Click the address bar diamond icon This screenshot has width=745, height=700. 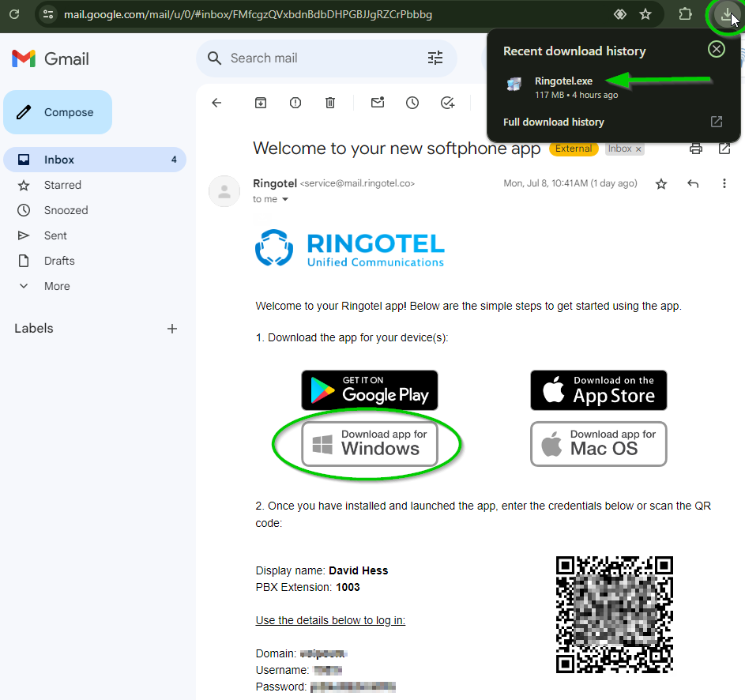coord(619,14)
